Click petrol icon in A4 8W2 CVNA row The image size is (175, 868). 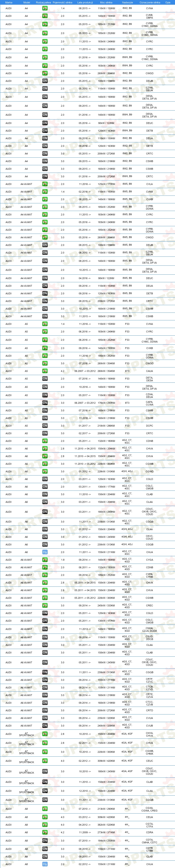tap(45, 8)
